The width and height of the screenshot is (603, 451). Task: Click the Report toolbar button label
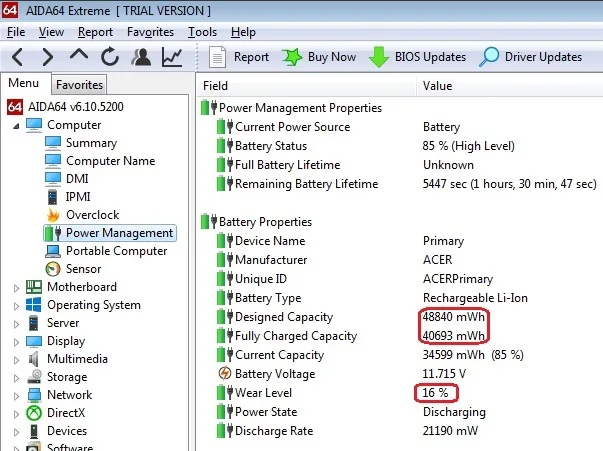251,57
